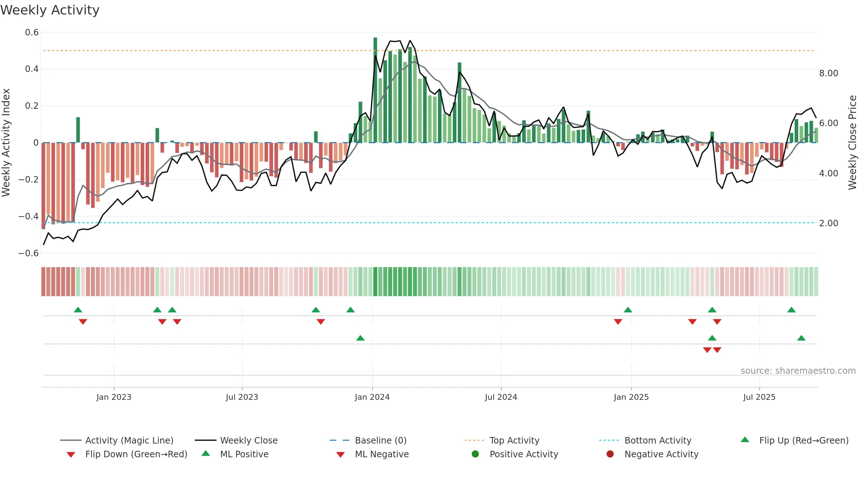Viewport: 868px width, 488px height.
Task: Click the 4.00 price axis label
Action: pyautogui.click(x=829, y=173)
